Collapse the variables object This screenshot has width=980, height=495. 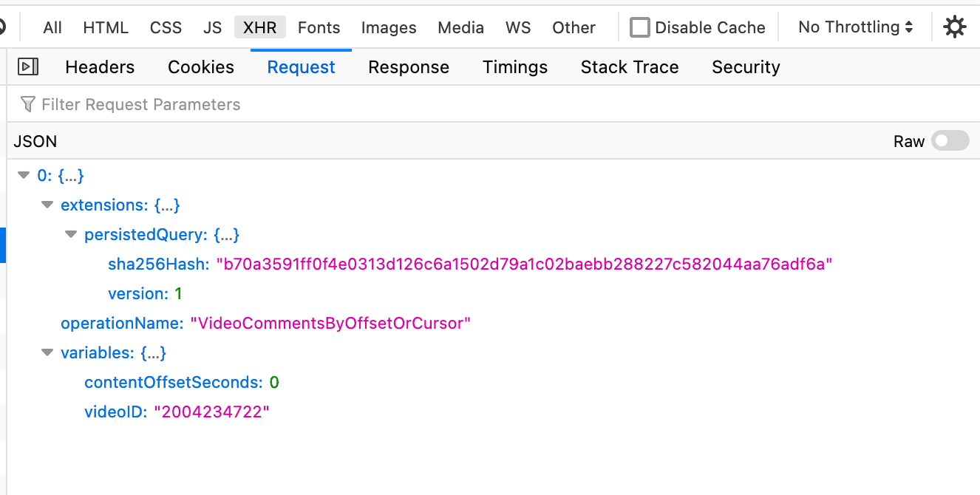47,352
